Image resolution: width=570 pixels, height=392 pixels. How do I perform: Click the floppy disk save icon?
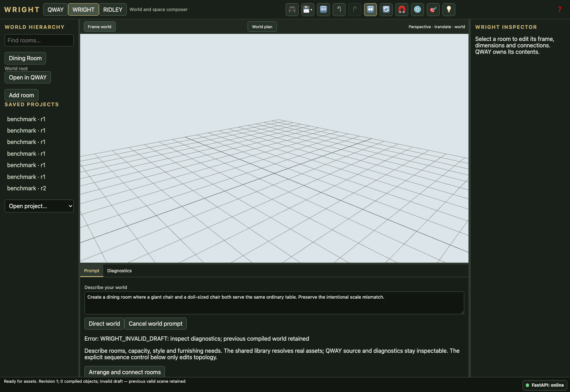click(x=308, y=10)
